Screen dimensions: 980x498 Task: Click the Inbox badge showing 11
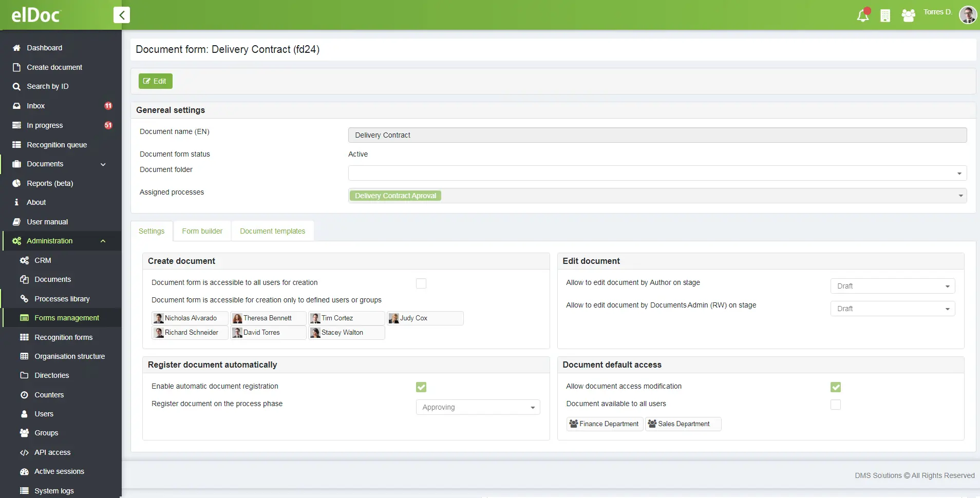click(108, 106)
